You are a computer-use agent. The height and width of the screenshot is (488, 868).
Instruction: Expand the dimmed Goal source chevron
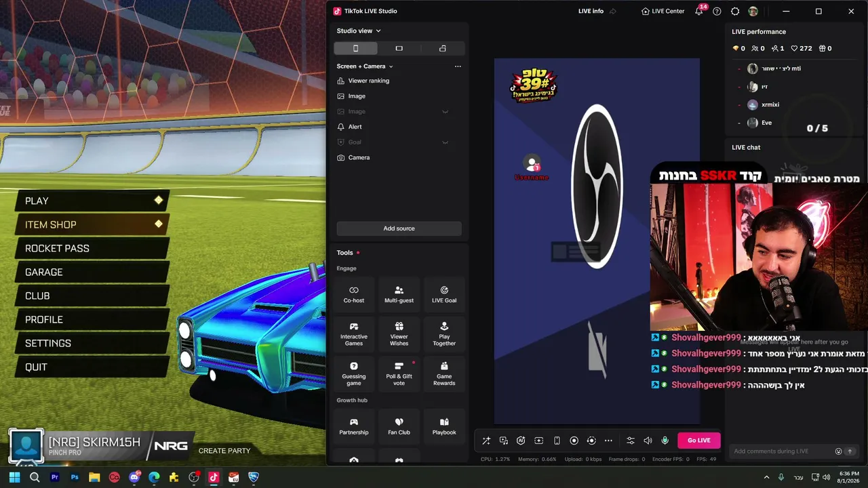445,142
